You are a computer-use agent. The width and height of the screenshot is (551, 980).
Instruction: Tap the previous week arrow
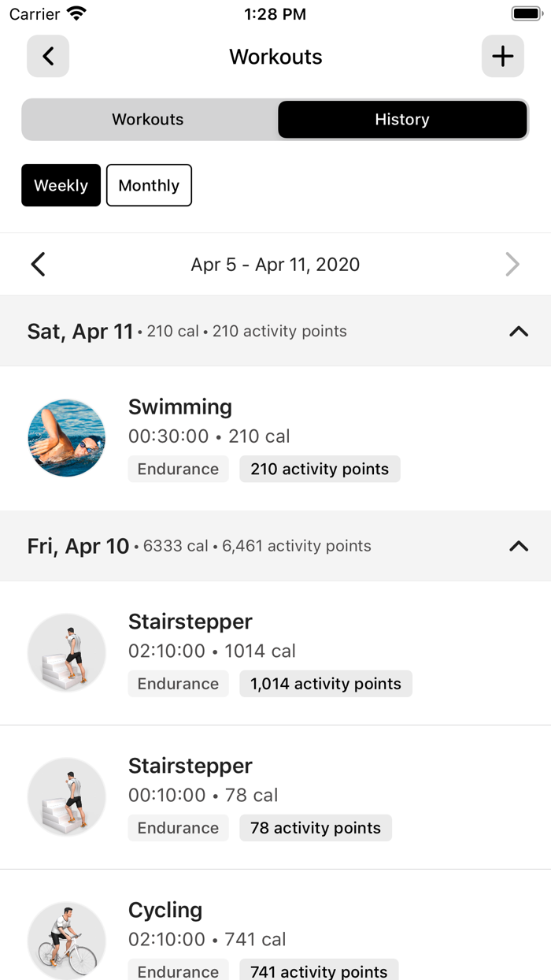click(38, 264)
